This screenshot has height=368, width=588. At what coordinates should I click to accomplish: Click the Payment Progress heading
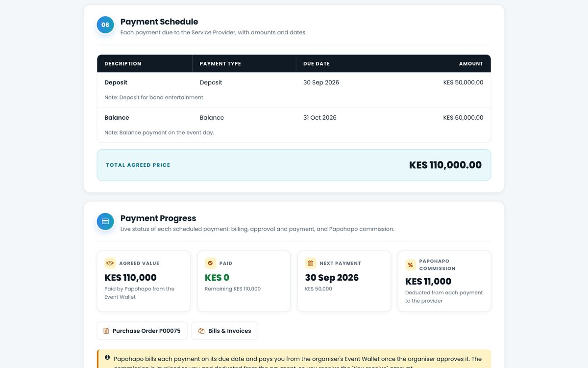pyautogui.click(x=158, y=218)
